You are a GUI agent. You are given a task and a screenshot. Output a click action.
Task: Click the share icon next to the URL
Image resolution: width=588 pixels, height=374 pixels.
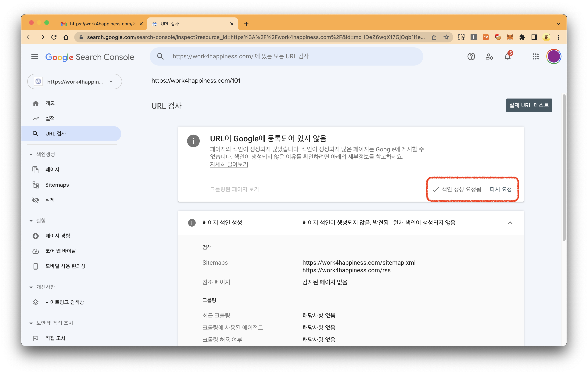coord(434,37)
